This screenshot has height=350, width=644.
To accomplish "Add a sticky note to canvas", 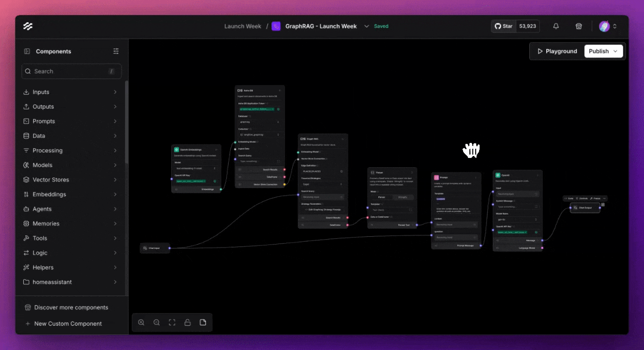I will 203,322.
